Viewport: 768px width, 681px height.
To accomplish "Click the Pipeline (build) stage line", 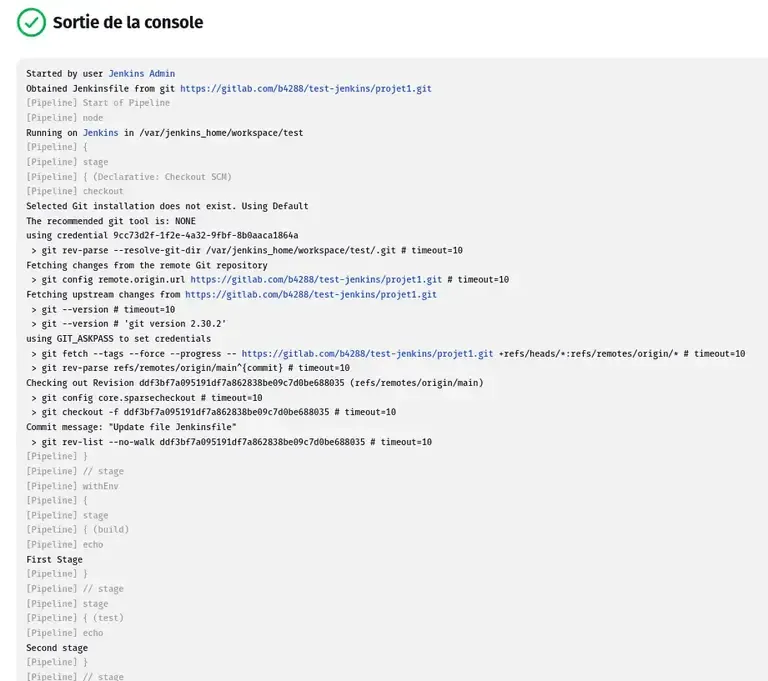I will pos(78,530).
